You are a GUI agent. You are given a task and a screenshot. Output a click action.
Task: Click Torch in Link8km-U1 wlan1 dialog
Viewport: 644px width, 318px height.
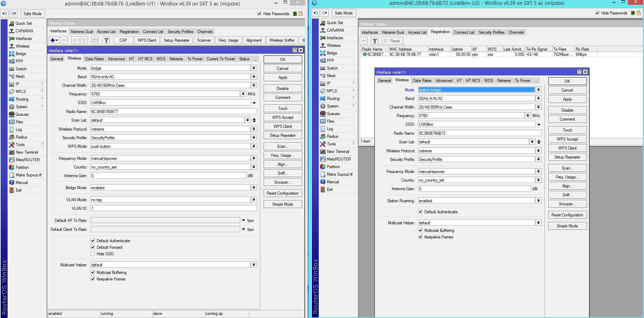(283, 109)
